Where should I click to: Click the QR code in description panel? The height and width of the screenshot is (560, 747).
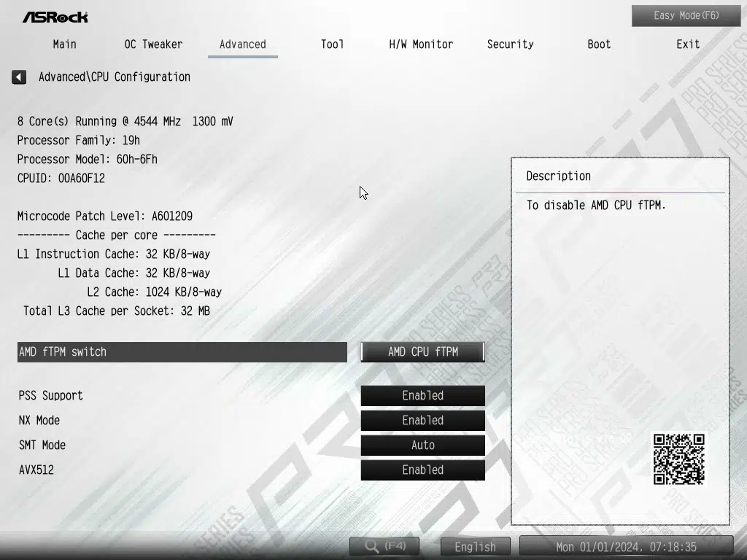coord(678,459)
